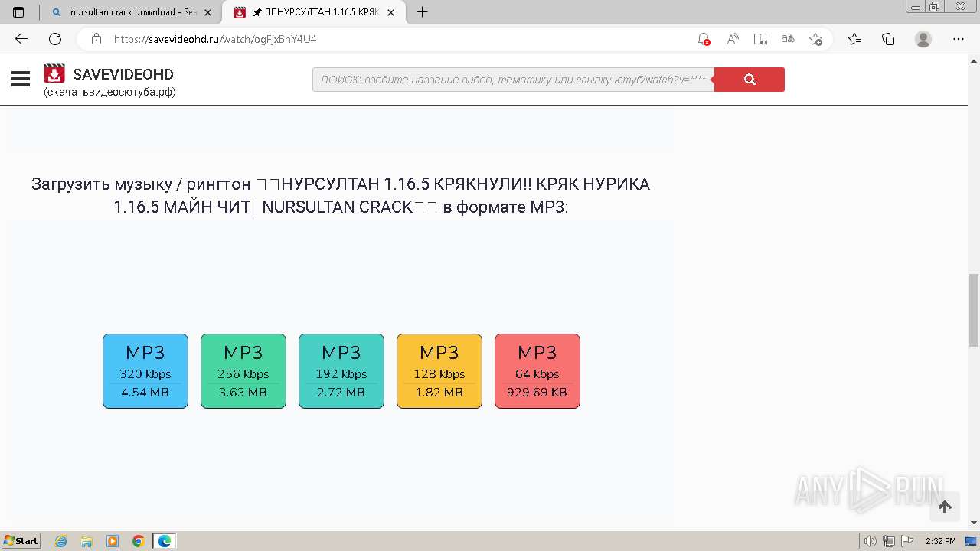Open Action Center flag icon
The image size is (980, 551).
(x=906, y=541)
